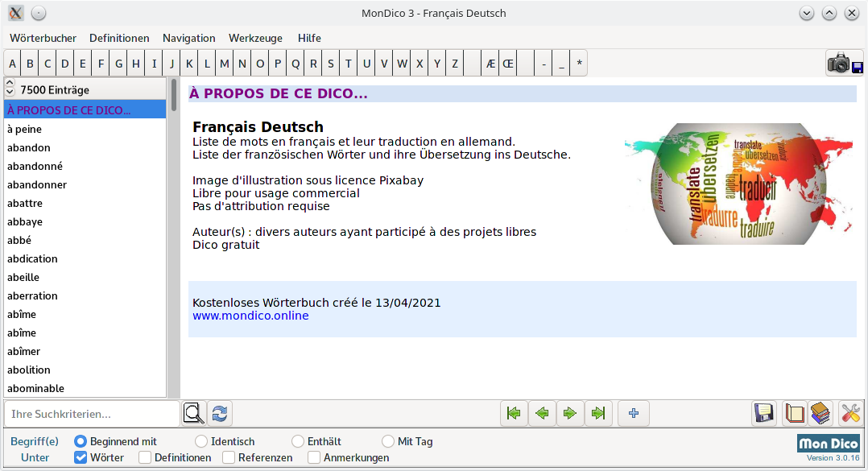Click the round pin button in titlebar
Image resolution: width=868 pixels, height=471 pixels.
(x=38, y=13)
